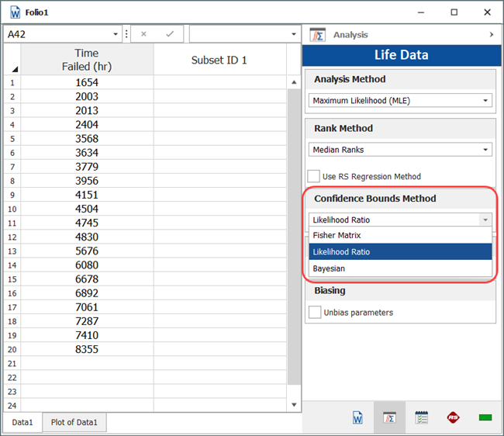The height and width of the screenshot is (436, 504).
Task: Open the vertical dots handle beside cell box
Action: [126, 34]
